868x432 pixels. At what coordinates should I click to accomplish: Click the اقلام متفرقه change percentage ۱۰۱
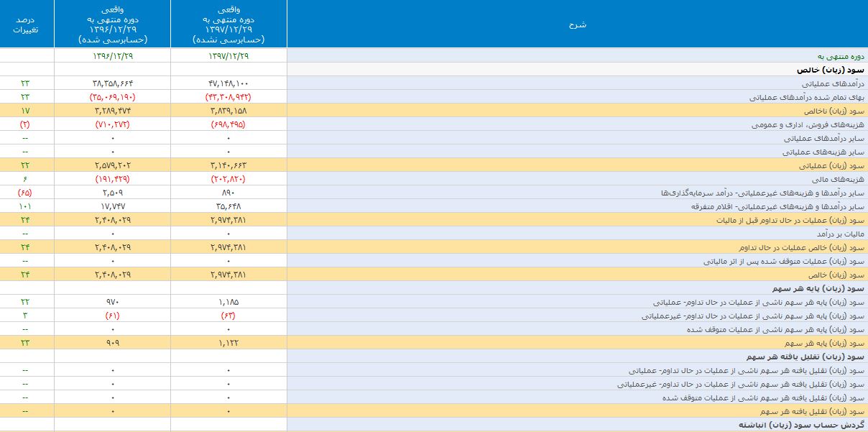click(26, 206)
